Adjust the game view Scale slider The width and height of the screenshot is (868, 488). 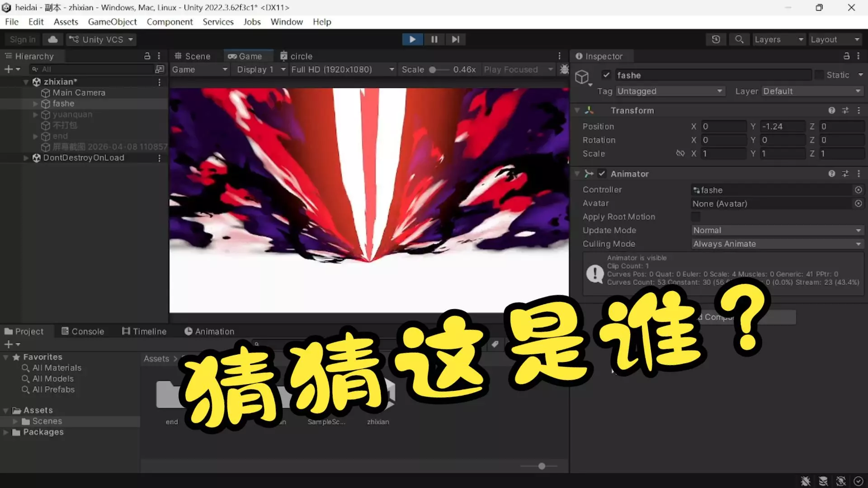point(433,70)
